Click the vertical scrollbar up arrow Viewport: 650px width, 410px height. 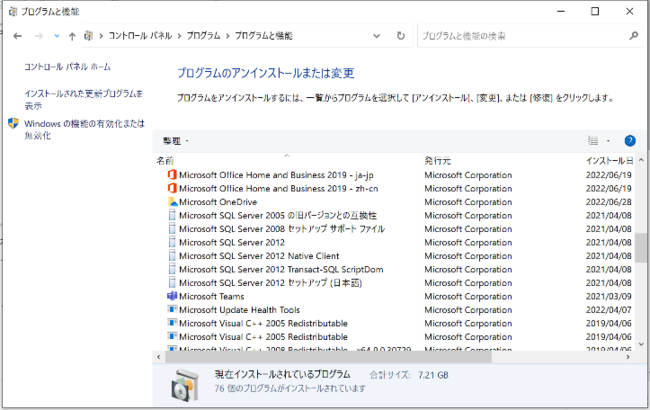pos(641,160)
